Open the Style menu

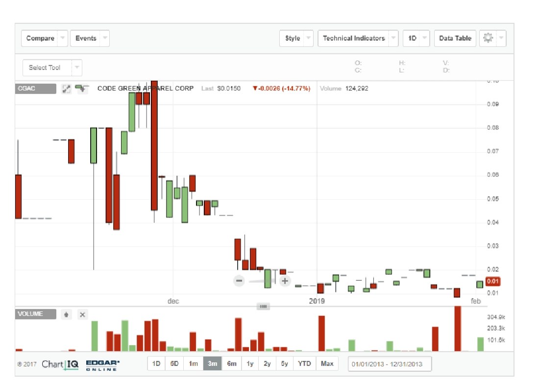(293, 38)
